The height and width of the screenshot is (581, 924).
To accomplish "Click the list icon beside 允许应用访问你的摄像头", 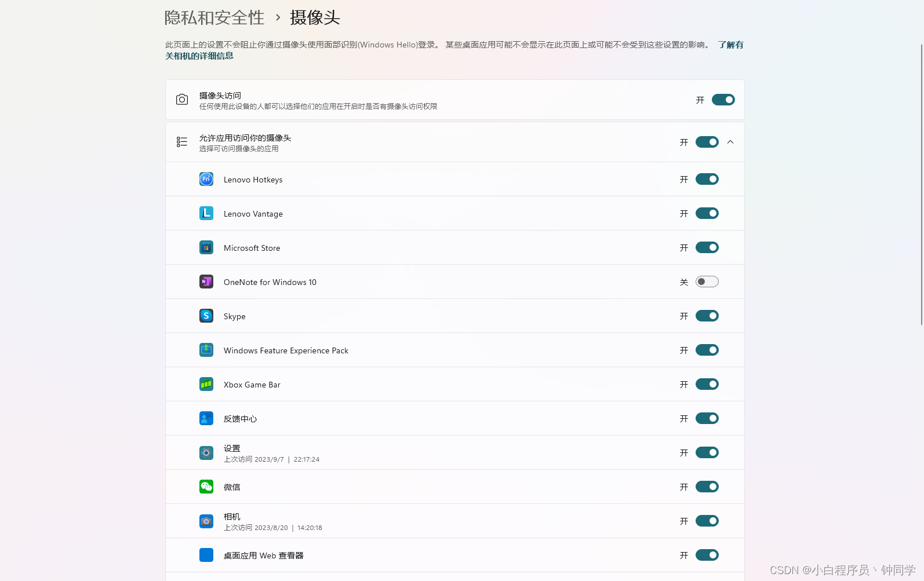I will tap(182, 142).
